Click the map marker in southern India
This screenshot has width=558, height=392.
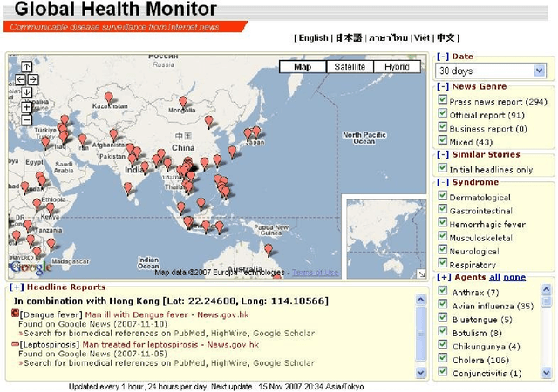[x=128, y=188]
